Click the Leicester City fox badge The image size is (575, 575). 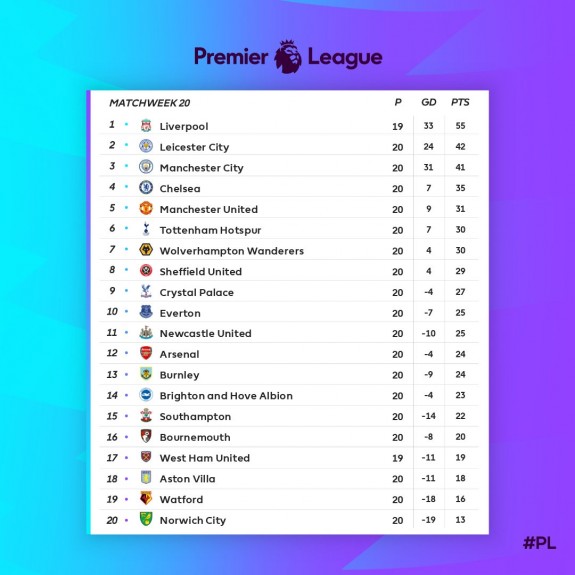click(x=146, y=146)
